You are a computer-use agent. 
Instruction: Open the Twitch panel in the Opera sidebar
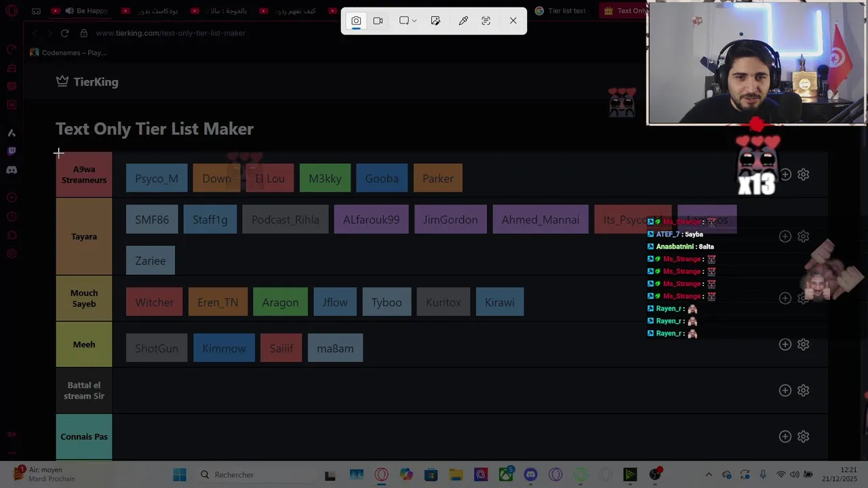[x=12, y=151]
